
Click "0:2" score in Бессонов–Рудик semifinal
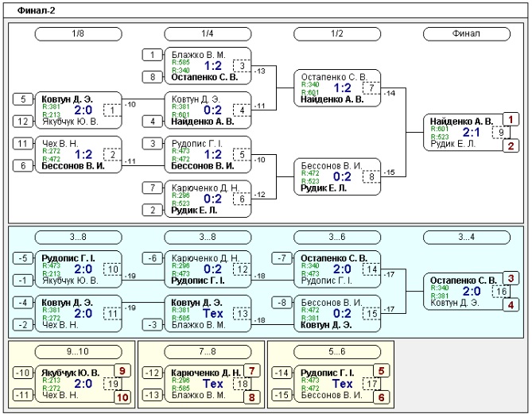coord(342,176)
